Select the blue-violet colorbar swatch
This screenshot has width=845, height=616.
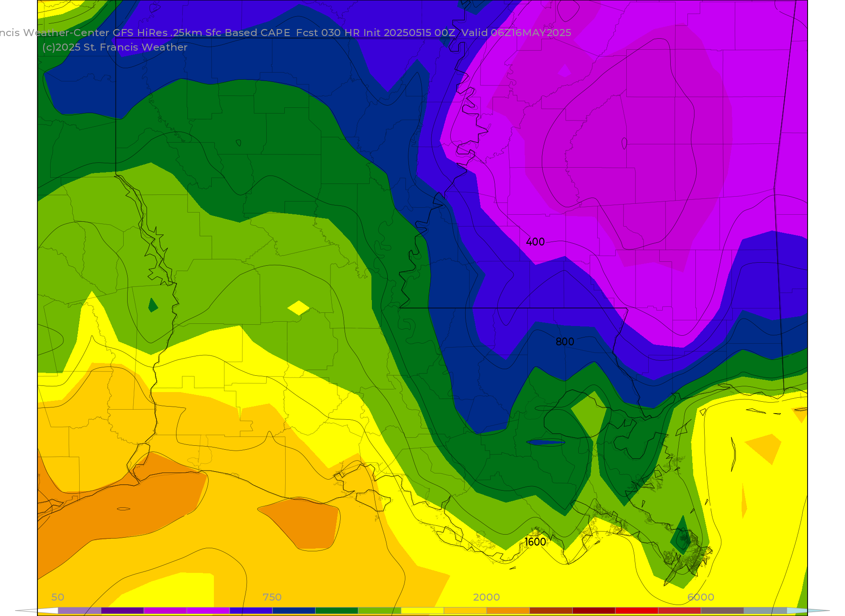point(251,610)
